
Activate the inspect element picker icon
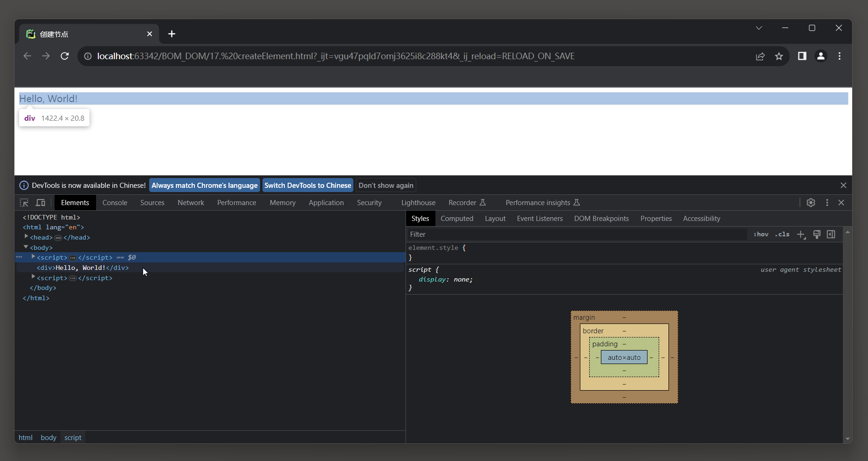[24, 203]
